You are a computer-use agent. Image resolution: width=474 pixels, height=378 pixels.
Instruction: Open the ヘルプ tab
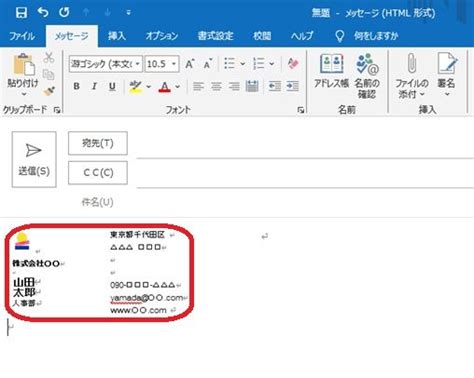[302, 36]
